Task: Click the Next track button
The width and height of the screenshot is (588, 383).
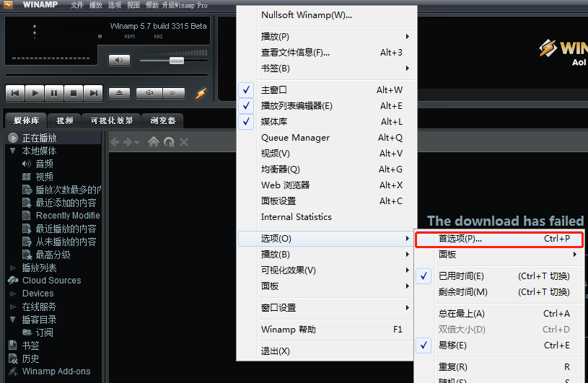Action: click(93, 93)
